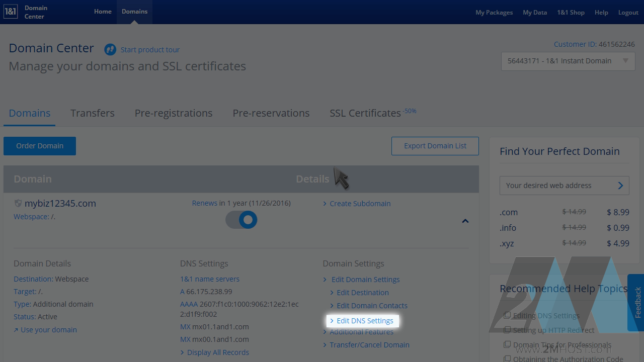Visit the 1&1 Shop

(x=571, y=13)
